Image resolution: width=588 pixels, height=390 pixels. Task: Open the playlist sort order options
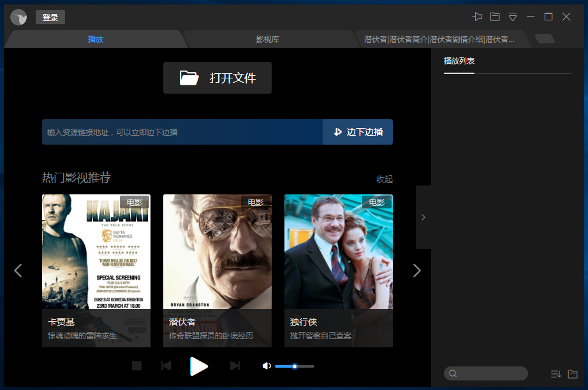555,374
